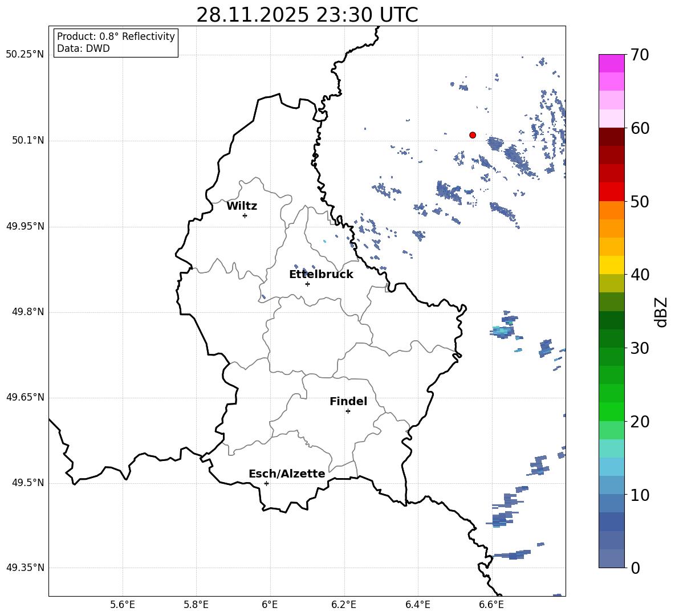Click the 50.25°N latitude label

click(25, 55)
